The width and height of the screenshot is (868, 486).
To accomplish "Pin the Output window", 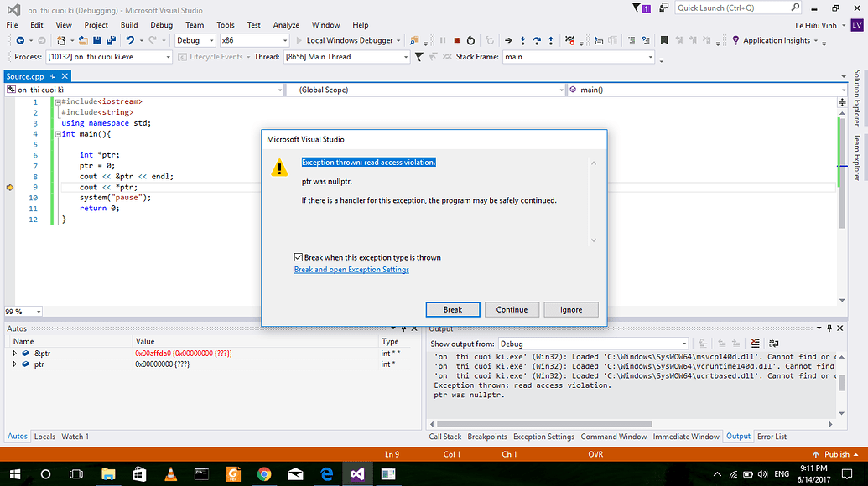I will pyautogui.click(x=829, y=328).
